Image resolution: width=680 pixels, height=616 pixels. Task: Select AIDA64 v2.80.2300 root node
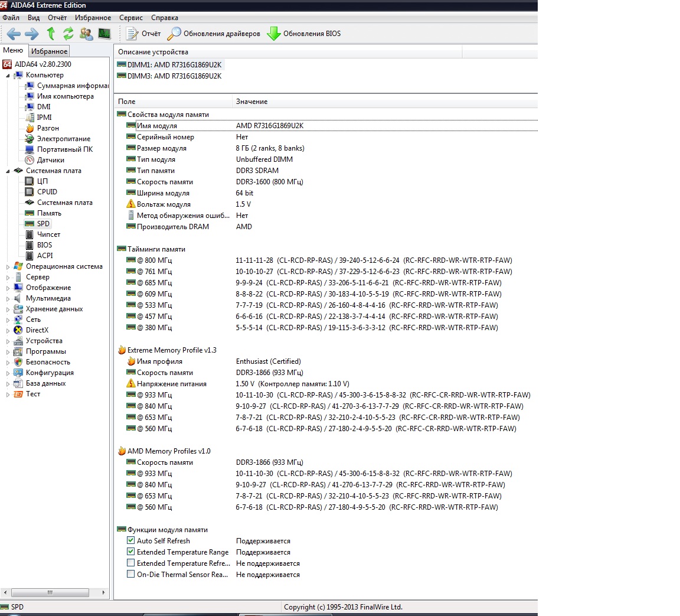43,64
